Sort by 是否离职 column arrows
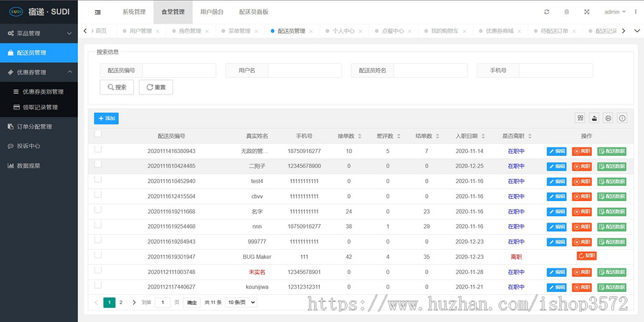 [530, 136]
